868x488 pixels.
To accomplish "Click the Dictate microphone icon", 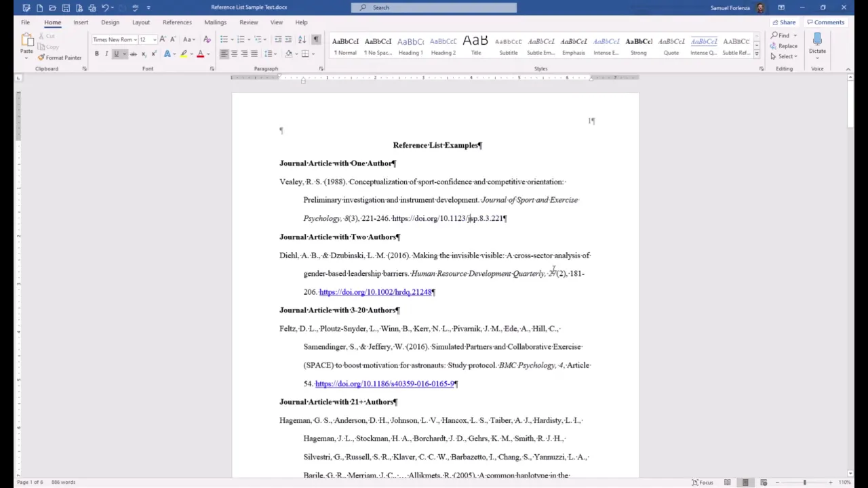I will coord(817,40).
